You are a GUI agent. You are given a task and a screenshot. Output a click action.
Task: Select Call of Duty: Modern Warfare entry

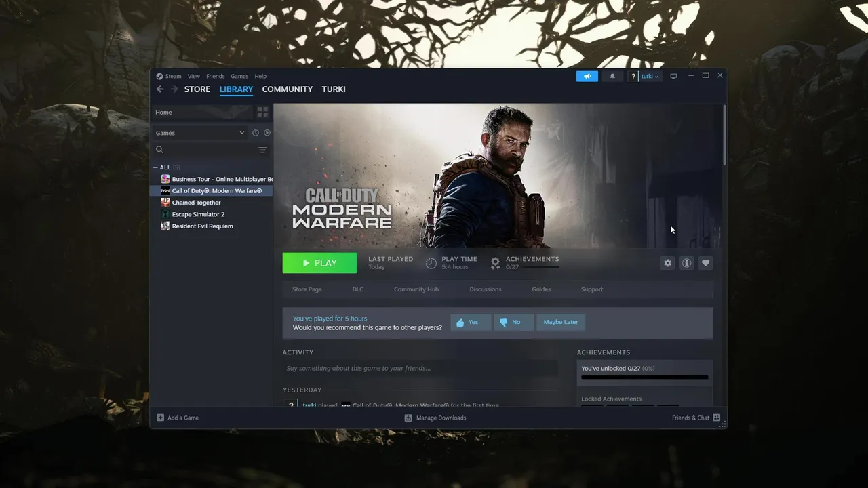tap(212, 191)
